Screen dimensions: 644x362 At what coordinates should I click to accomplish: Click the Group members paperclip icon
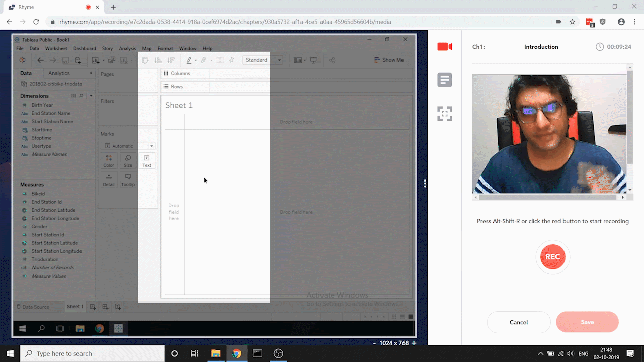pos(204,60)
